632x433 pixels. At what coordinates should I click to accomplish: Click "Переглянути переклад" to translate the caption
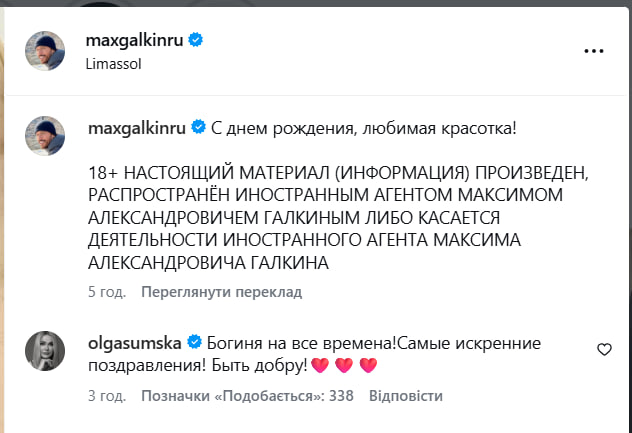click(221, 293)
